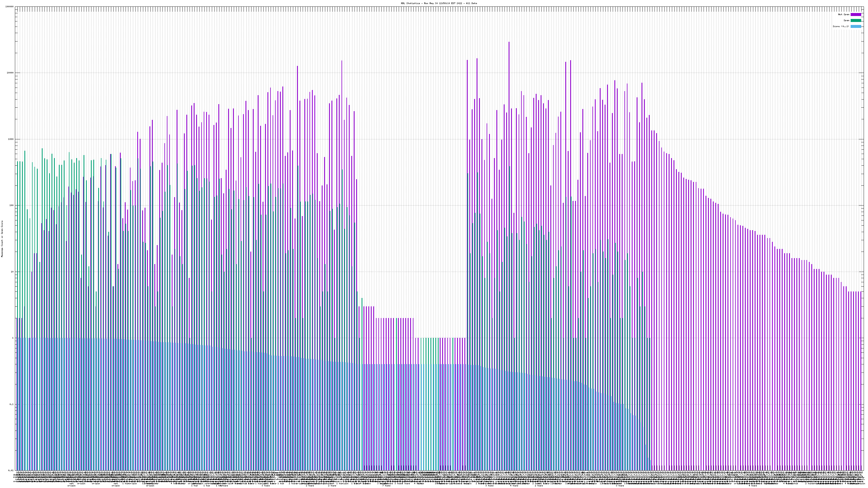The width and height of the screenshot is (868, 488).
Task: Click the 'Message Count or Spam Score' axis label
Action: (2, 239)
